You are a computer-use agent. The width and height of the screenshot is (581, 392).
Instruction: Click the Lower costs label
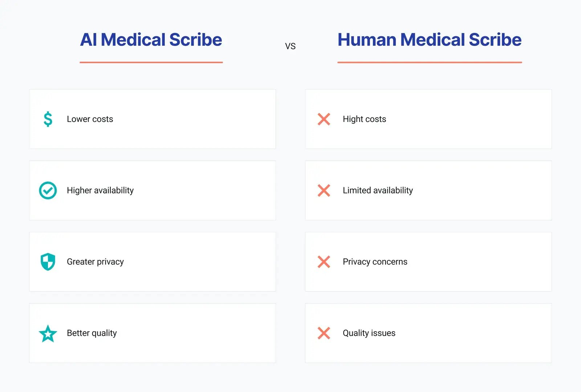pos(90,119)
